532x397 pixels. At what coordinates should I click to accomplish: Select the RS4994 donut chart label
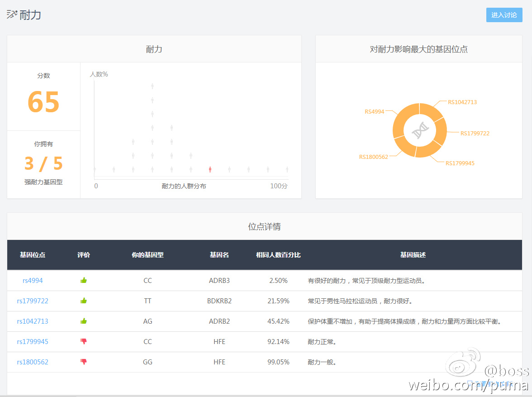[x=374, y=112]
